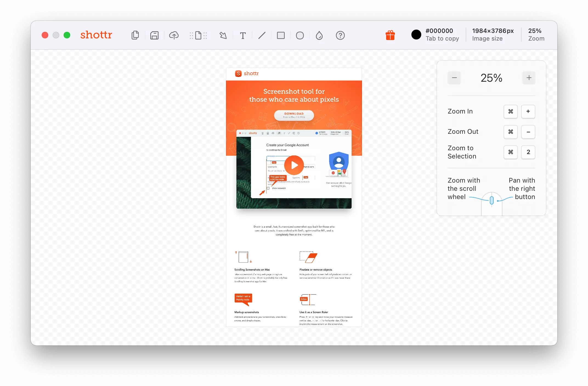Click the Zoom In label
This screenshot has width=588, height=386.
pos(460,111)
